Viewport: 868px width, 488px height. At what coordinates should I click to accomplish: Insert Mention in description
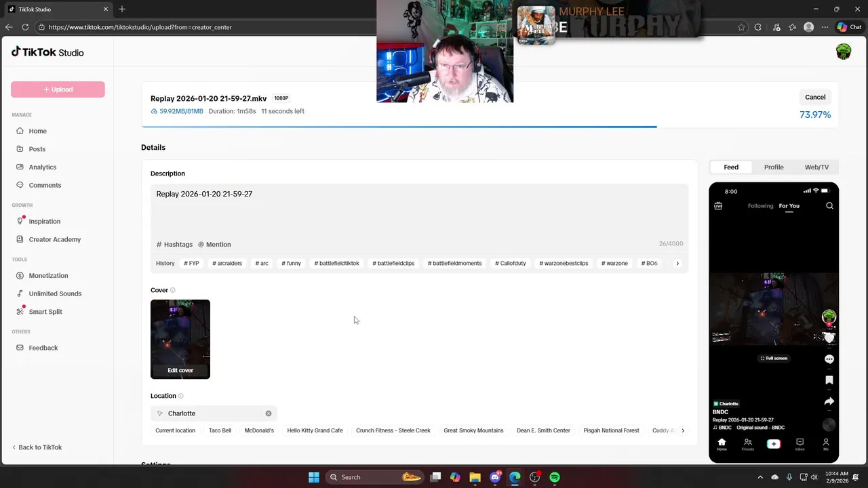214,244
